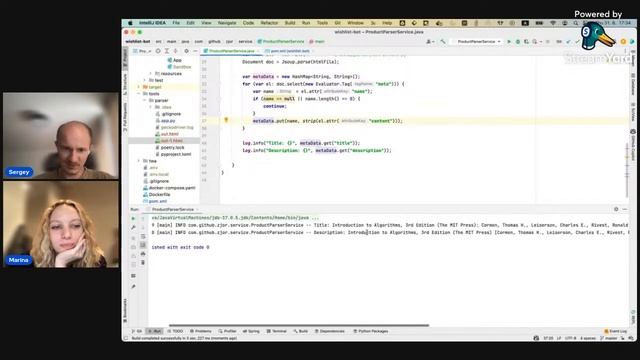Viewport: 640px width, 360px height.
Task: Open the Dependencies tool window
Action: pos(329,331)
